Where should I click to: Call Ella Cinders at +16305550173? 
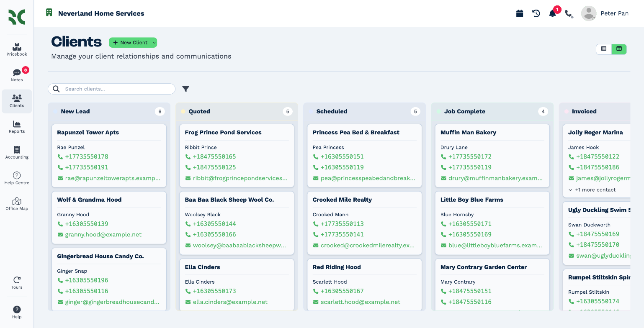click(211, 291)
